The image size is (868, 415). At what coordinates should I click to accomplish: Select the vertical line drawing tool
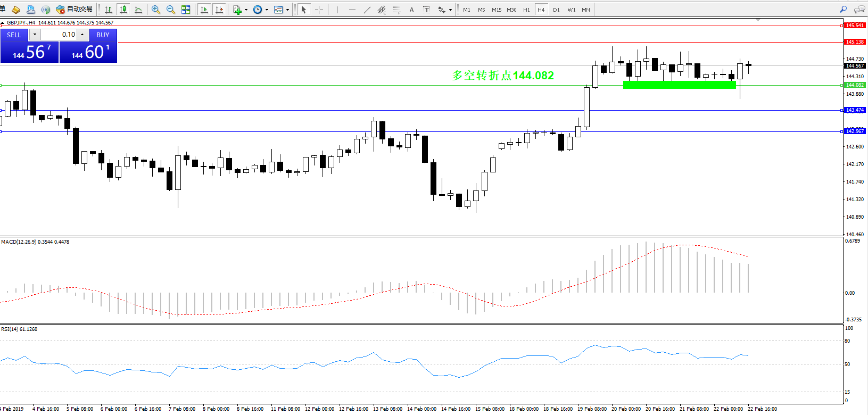337,10
